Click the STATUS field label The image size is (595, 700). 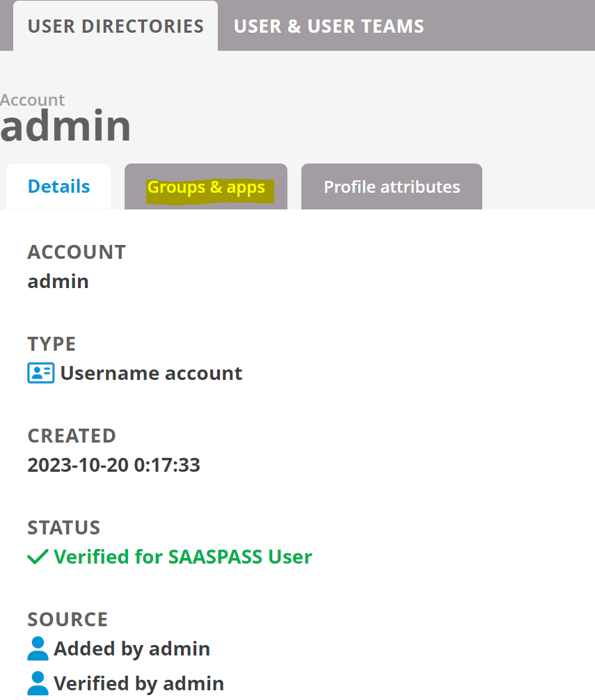point(64,527)
